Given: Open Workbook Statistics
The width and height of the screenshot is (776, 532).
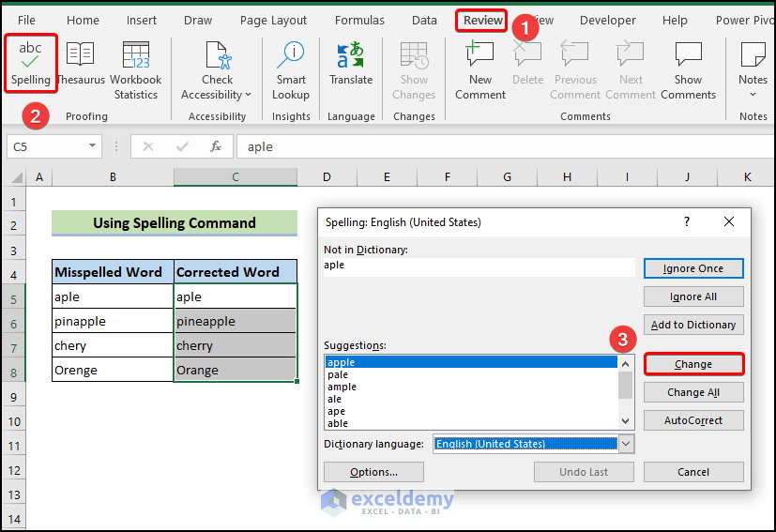Looking at the screenshot, I should [136, 70].
